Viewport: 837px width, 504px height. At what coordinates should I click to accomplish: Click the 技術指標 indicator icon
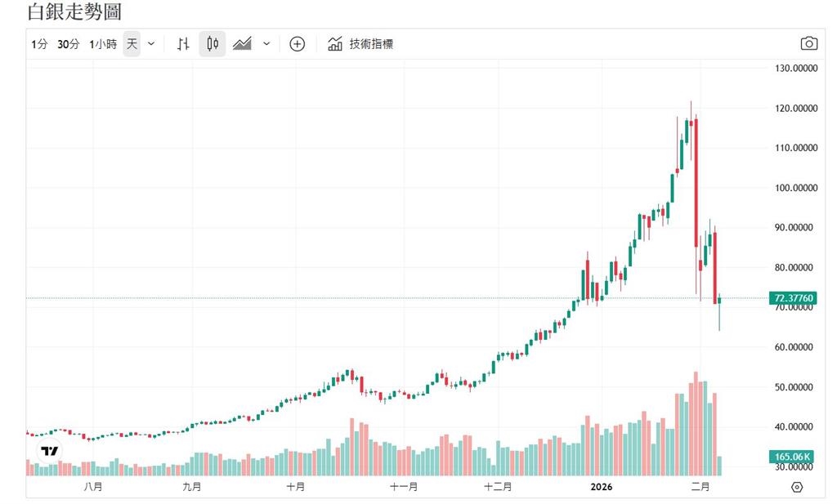334,43
